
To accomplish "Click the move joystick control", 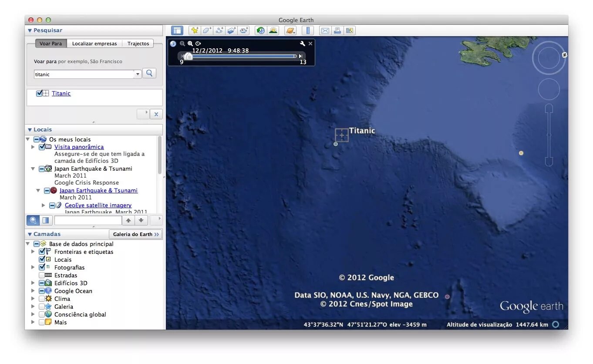I will [x=549, y=89].
